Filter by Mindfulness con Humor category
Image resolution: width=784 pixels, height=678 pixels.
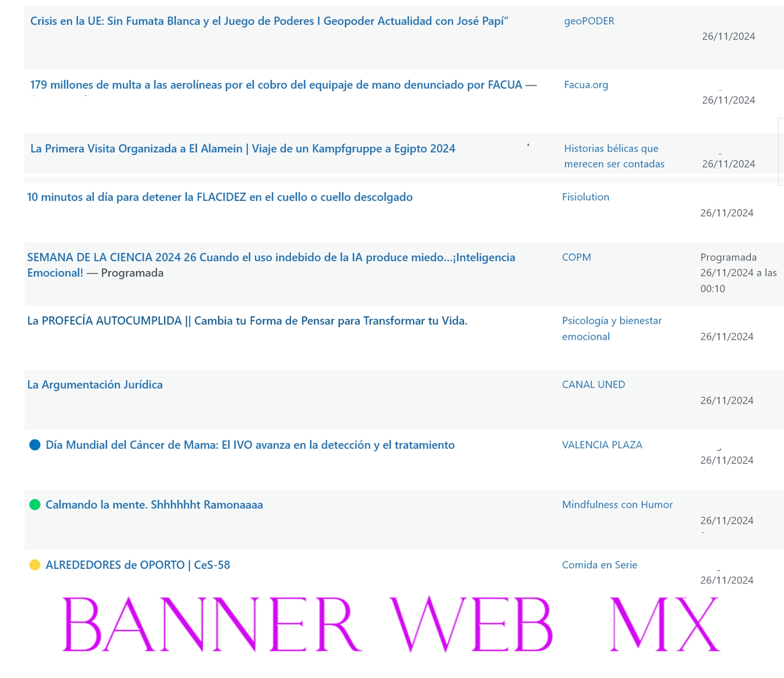pyautogui.click(x=617, y=505)
